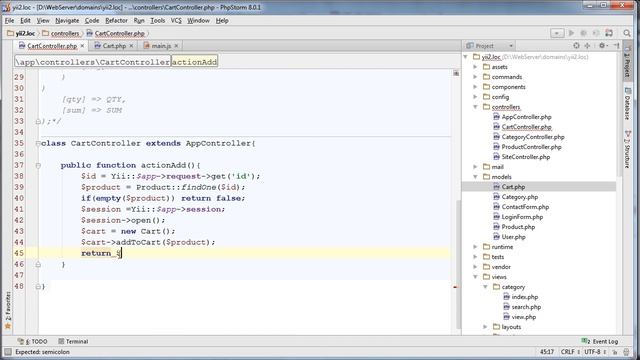This screenshot has height=360, width=640.
Task: Hide the Project panel with the pin icon
Action: point(616,46)
